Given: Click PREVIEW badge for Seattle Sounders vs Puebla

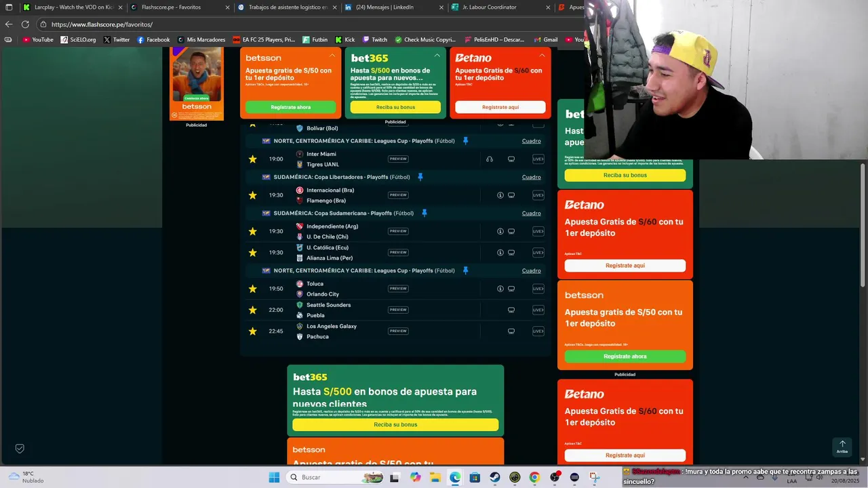Looking at the screenshot, I should 398,310.
